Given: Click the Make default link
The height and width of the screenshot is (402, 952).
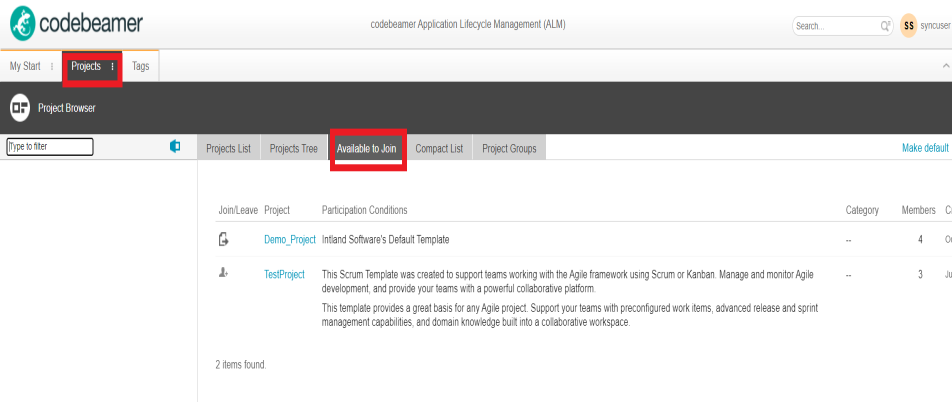Looking at the screenshot, I should [924, 148].
